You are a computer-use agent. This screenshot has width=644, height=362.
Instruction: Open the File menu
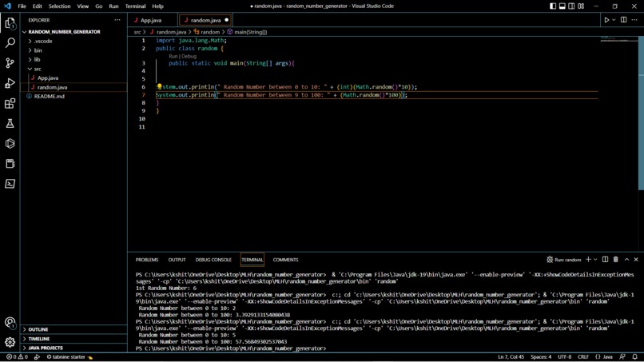[22, 6]
